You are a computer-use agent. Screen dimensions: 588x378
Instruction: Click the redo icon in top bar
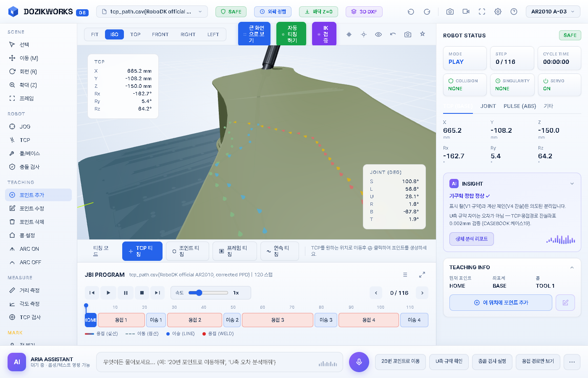(x=427, y=12)
